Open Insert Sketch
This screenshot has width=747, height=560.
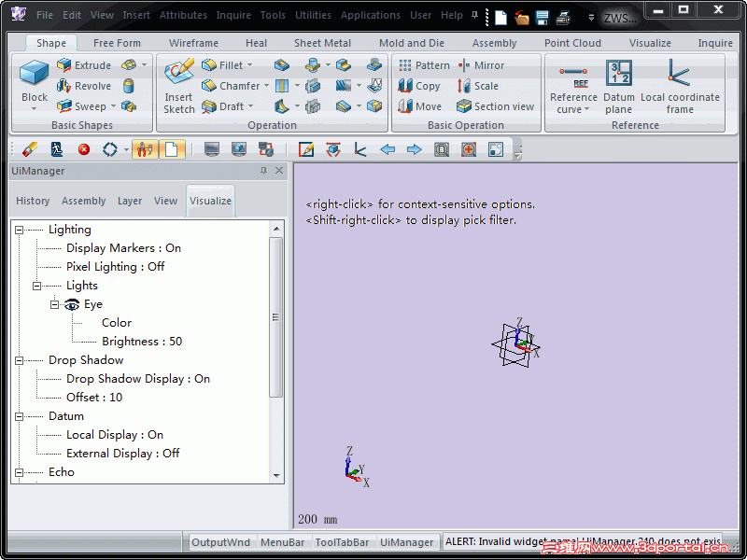coord(179,86)
